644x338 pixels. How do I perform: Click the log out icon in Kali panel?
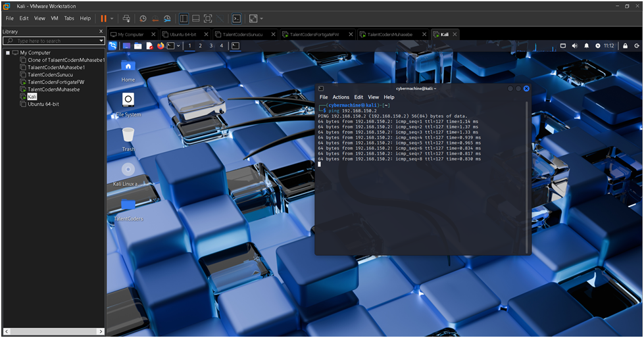[637, 45]
